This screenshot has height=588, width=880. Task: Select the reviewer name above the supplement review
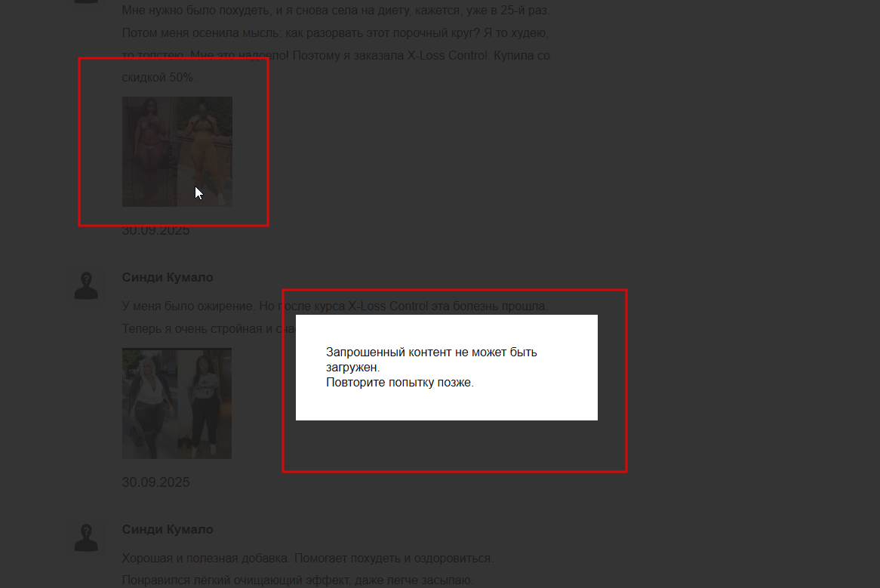point(168,529)
